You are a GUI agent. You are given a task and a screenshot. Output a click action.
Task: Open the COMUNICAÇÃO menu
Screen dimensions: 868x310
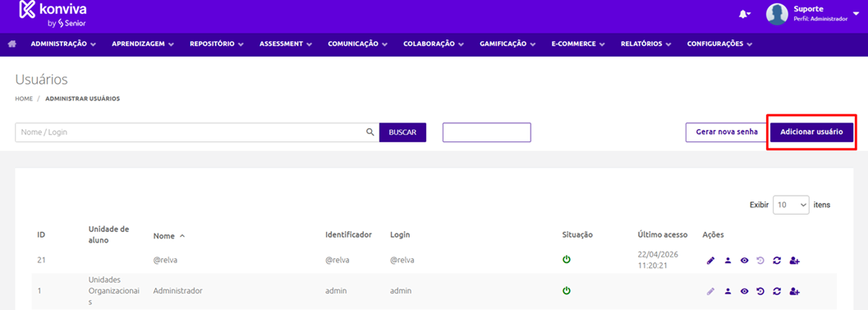(357, 44)
